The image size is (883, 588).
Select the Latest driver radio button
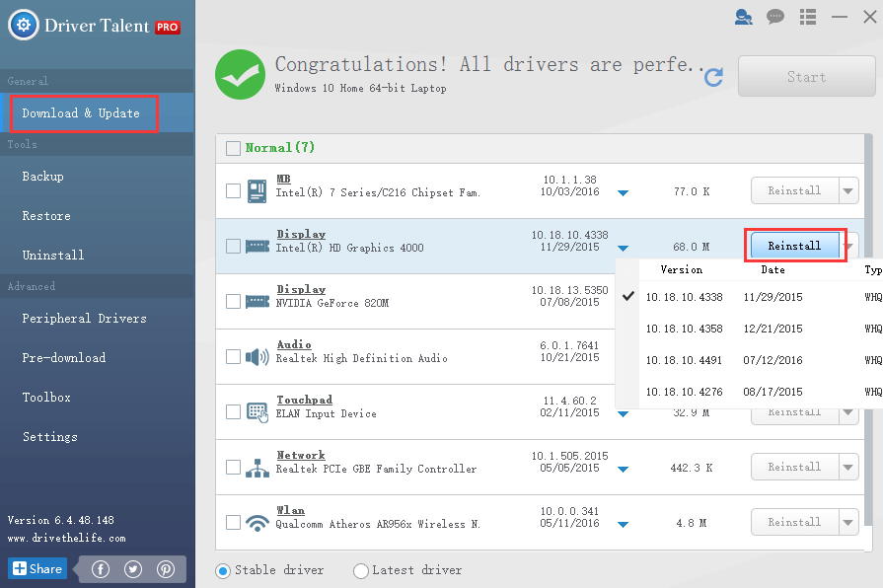coord(361,570)
